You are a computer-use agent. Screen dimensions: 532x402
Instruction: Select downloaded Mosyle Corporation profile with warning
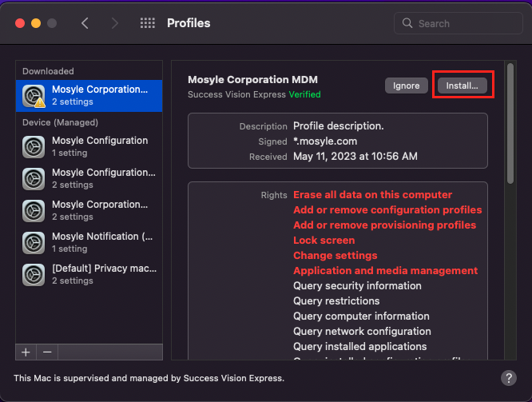89,96
